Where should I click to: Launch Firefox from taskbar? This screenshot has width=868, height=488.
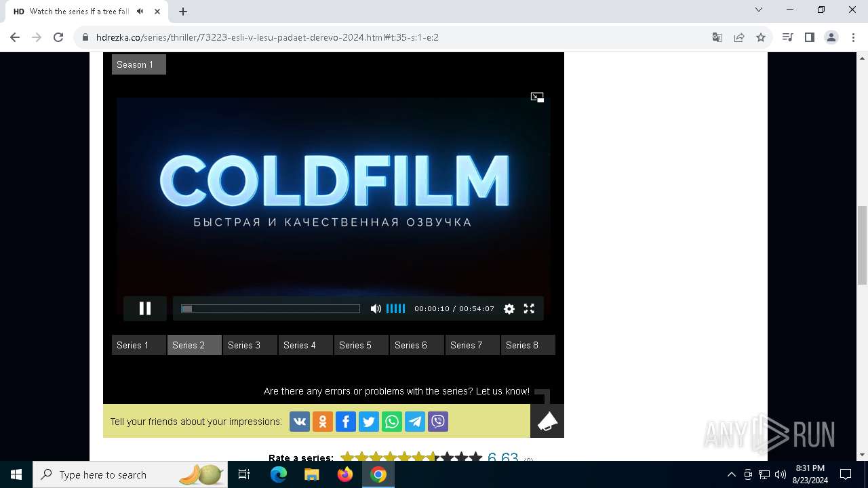point(345,474)
